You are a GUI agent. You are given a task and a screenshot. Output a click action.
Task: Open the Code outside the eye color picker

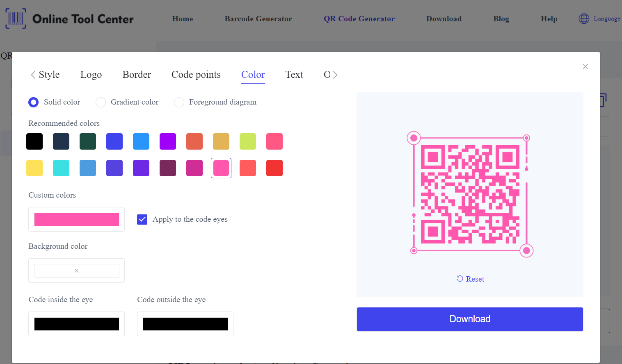point(185,324)
